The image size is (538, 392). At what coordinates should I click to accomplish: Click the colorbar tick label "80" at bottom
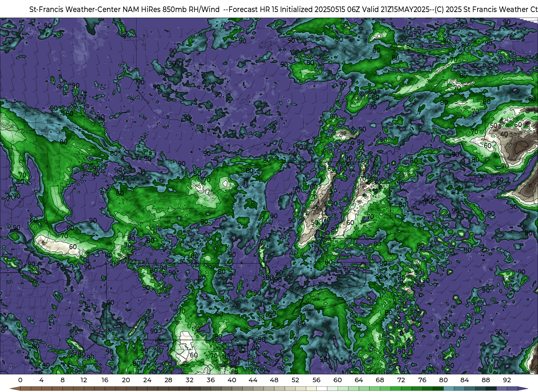[443, 380]
